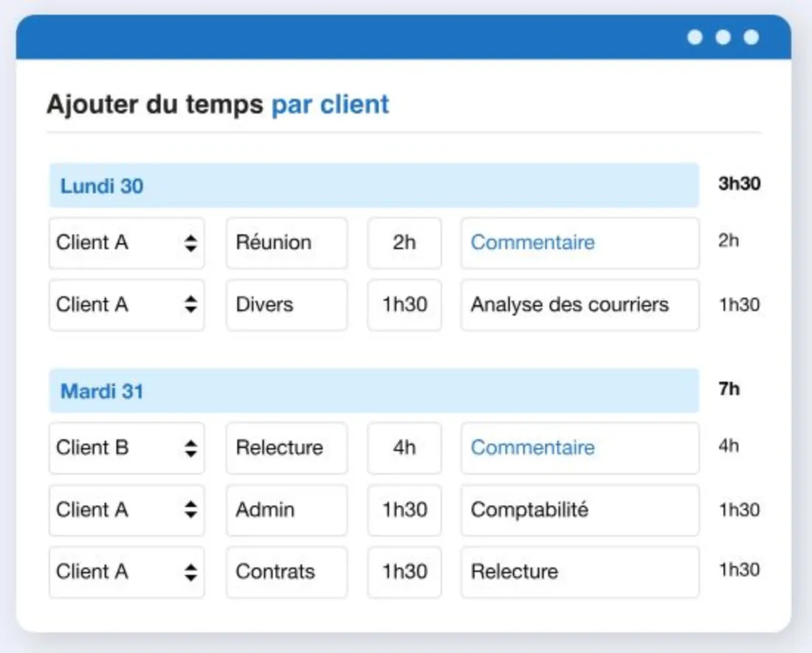Screen dimensions: 812x653
Task: Click the Réunion task field
Action: tap(286, 243)
